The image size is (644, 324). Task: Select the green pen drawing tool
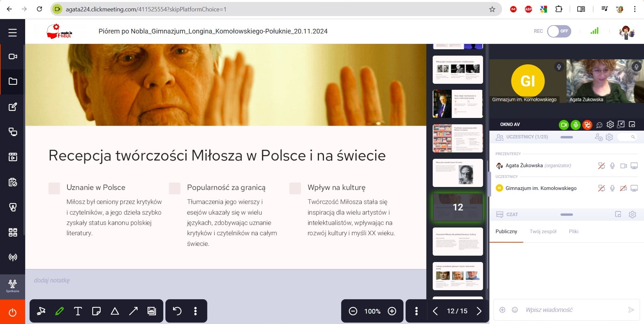click(x=59, y=311)
